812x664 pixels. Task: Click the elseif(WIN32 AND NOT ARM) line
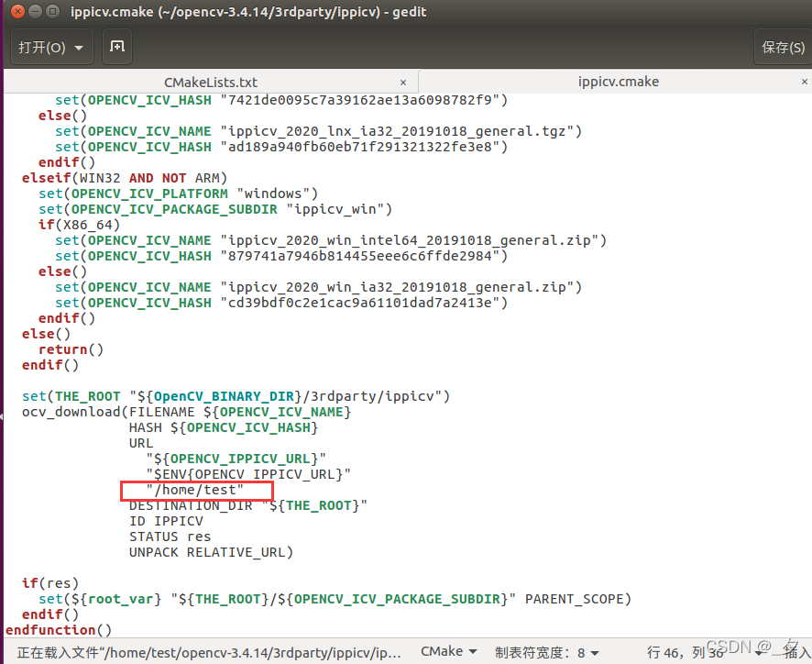click(125, 178)
